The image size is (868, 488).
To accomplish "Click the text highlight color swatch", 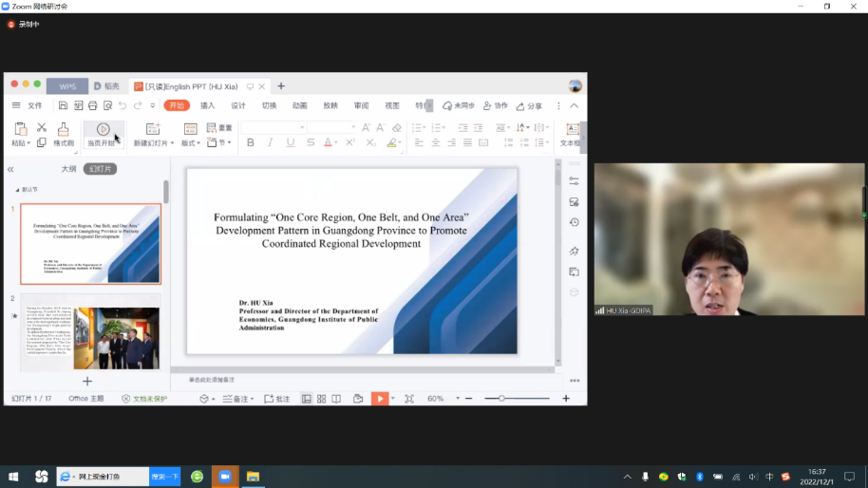I will point(392,142).
